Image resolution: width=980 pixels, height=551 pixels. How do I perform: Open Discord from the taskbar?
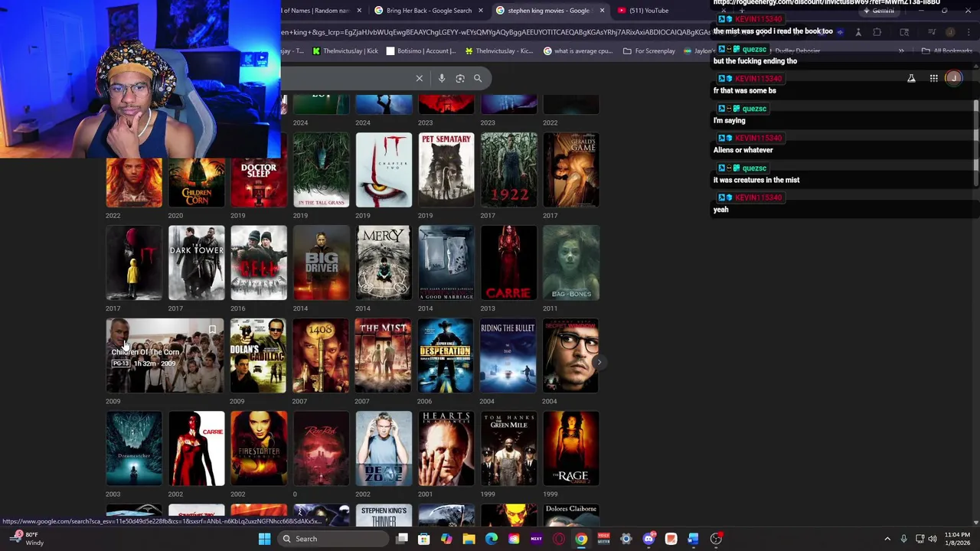tap(648, 539)
